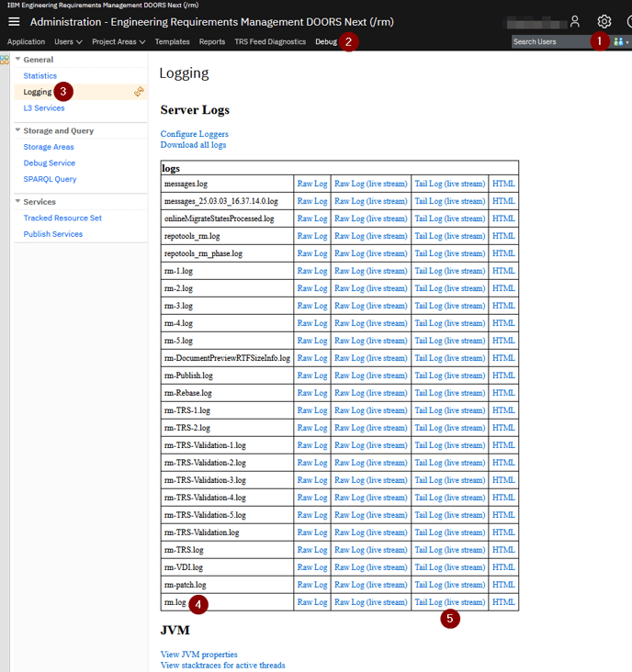The width and height of the screenshot is (632, 672).
Task: Open the Users dropdown menu
Action: tap(68, 41)
